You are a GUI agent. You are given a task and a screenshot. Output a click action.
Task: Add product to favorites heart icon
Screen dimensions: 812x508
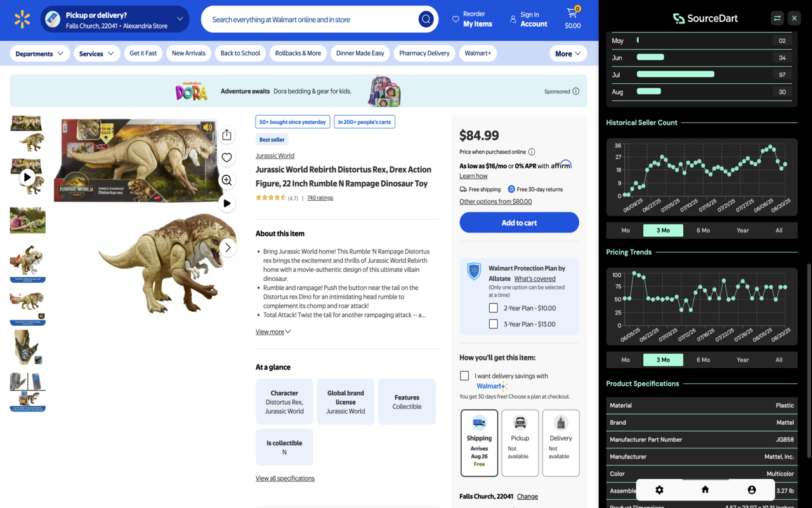(x=226, y=157)
